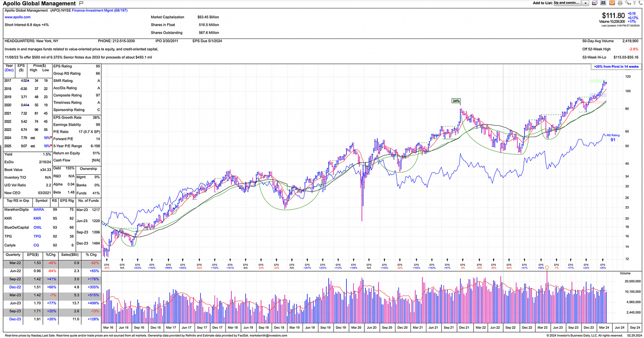644x338 pixels.
Task: Click the orange curve chart icon
Action: (612, 3)
